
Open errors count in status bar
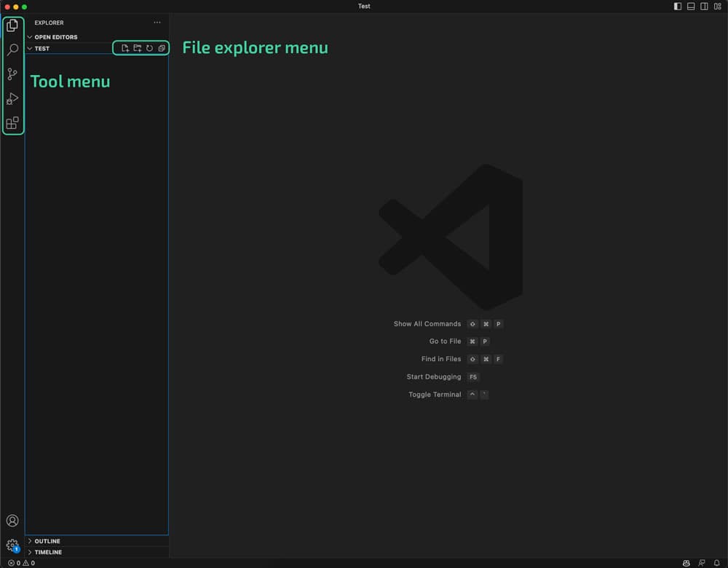pos(15,563)
